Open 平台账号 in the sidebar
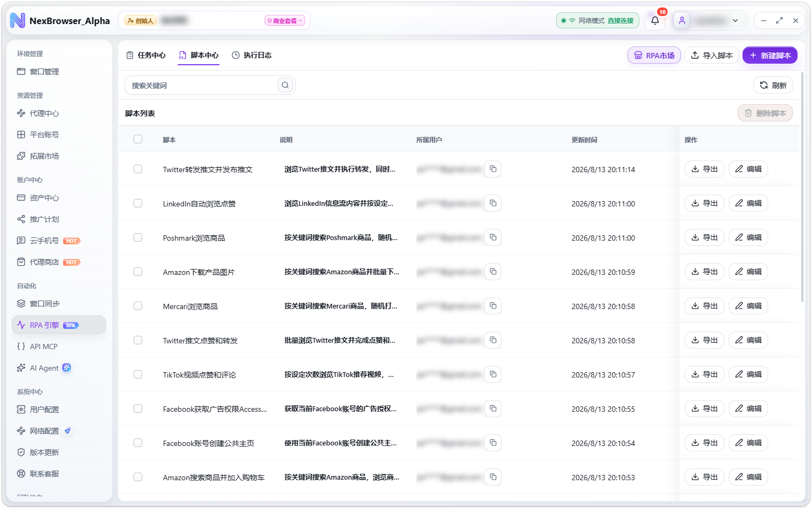 (x=59, y=135)
